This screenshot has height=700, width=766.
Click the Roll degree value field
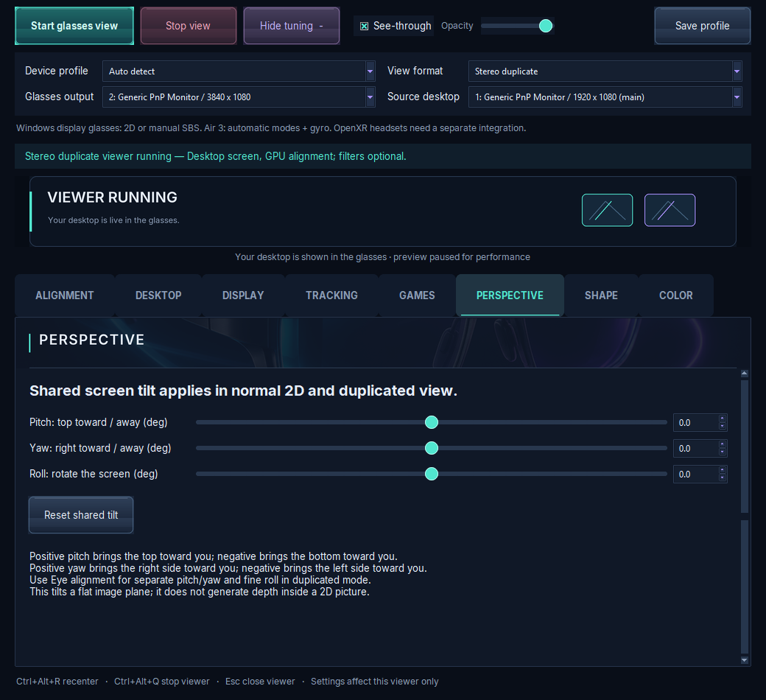[x=695, y=475]
